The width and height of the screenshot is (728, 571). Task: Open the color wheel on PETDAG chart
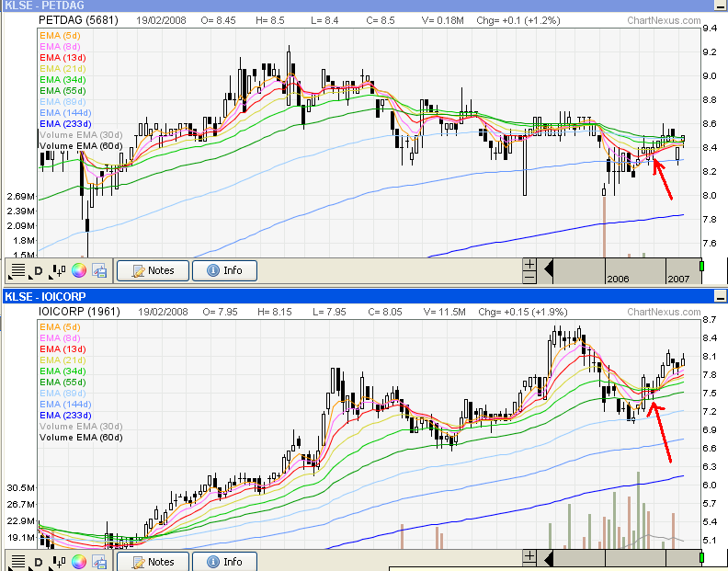79,270
